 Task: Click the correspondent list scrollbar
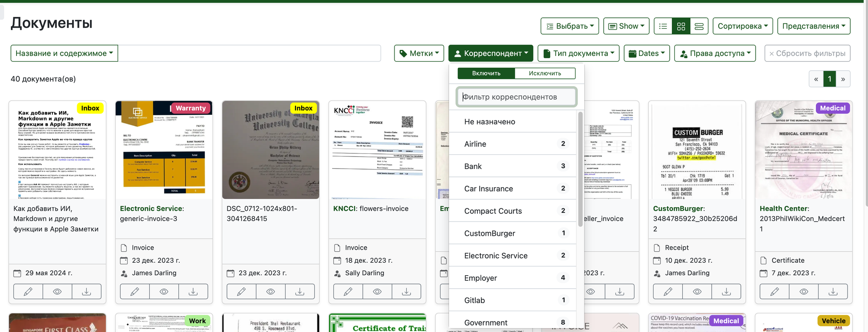coord(580,169)
